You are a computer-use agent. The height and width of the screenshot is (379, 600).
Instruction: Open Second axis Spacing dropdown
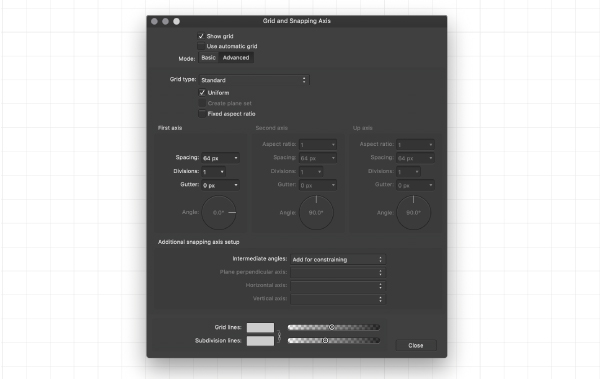pos(318,158)
